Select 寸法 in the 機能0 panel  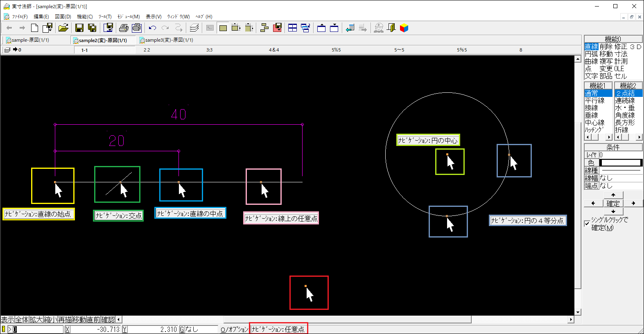click(x=621, y=54)
